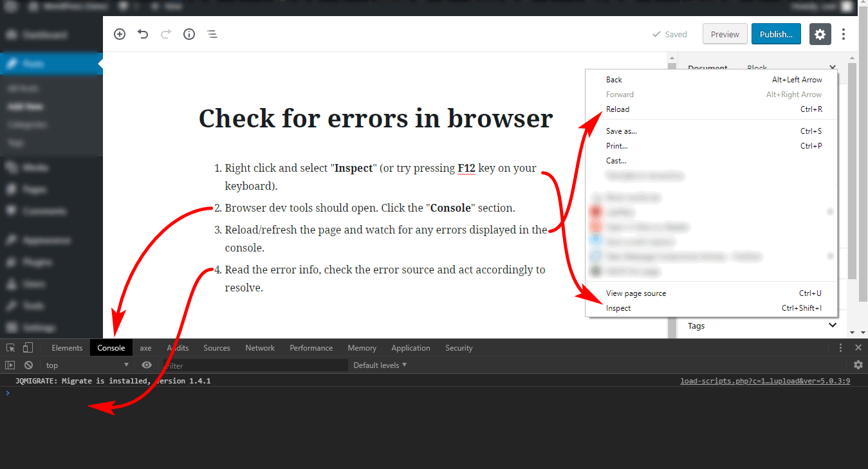This screenshot has height=469, width=868.
Task: Show the console sidebar
Action: tap(10, 365)
